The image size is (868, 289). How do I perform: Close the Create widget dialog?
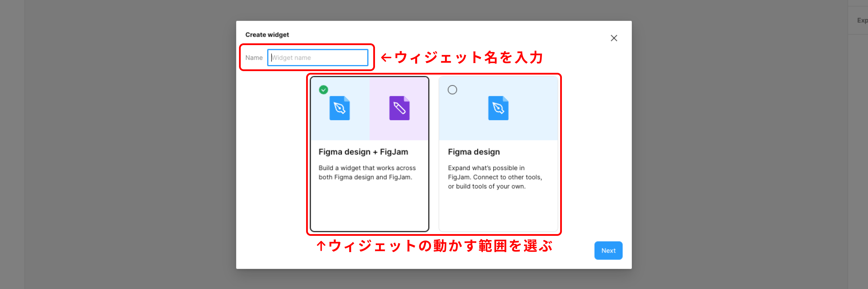pyautogui.click(x=614, y=38)
